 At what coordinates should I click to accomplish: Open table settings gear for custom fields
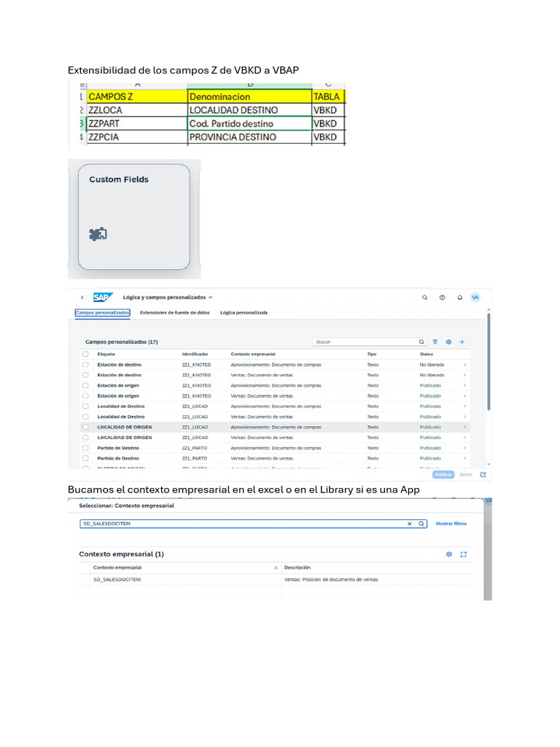pyautogui.click(x=448, y=341)
